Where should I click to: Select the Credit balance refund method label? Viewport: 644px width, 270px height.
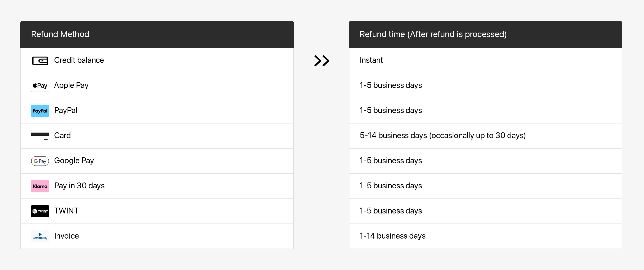79,60
